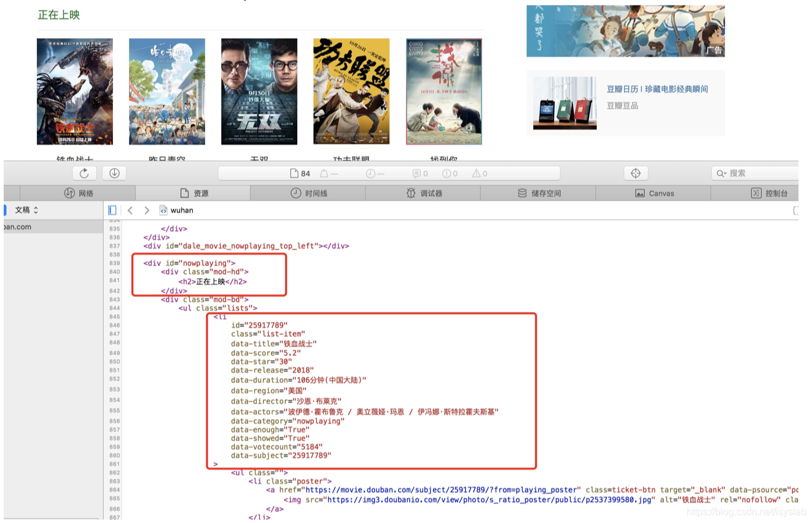Click the wuhan file icon in path bar
Image resolution: width=812 pixels, height=523 pixels.
pyautogui.click(x=163, y=210)
